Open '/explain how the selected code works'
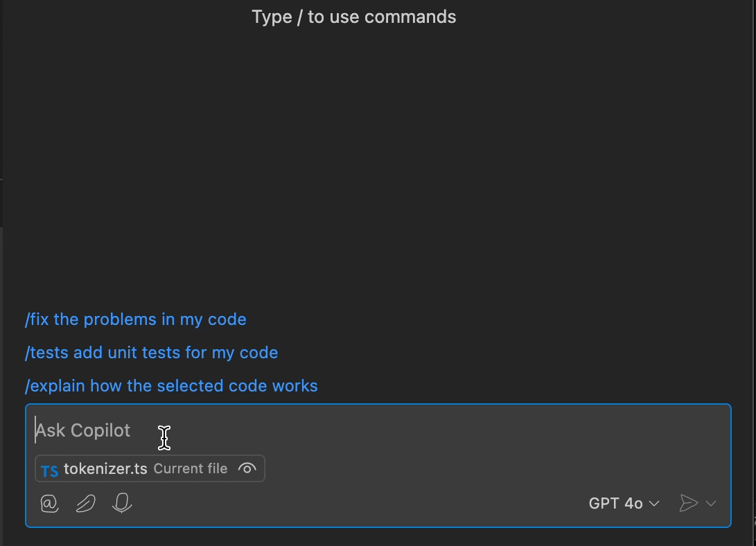Viewport: 756px width, 546px height. [x=171, y=386]
